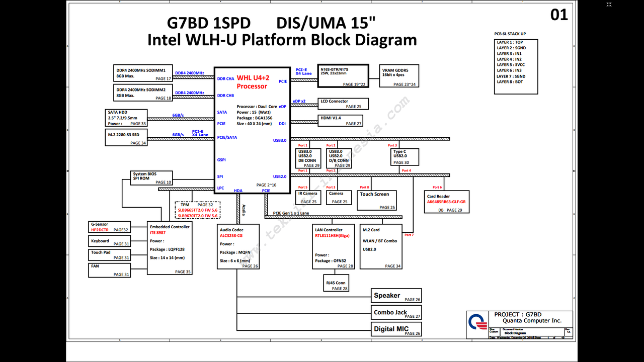Screen dimensions: 644x362
Task: Exit fullscreen using the collapse arrows icon
Action: tap(609, 5)
